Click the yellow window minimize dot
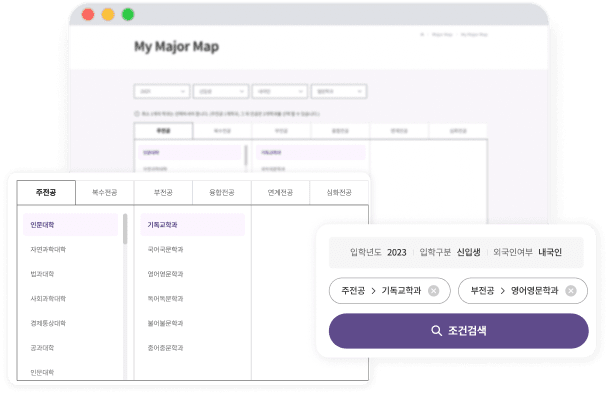This screenshot has height=395, width=610. tap(108, 14)
